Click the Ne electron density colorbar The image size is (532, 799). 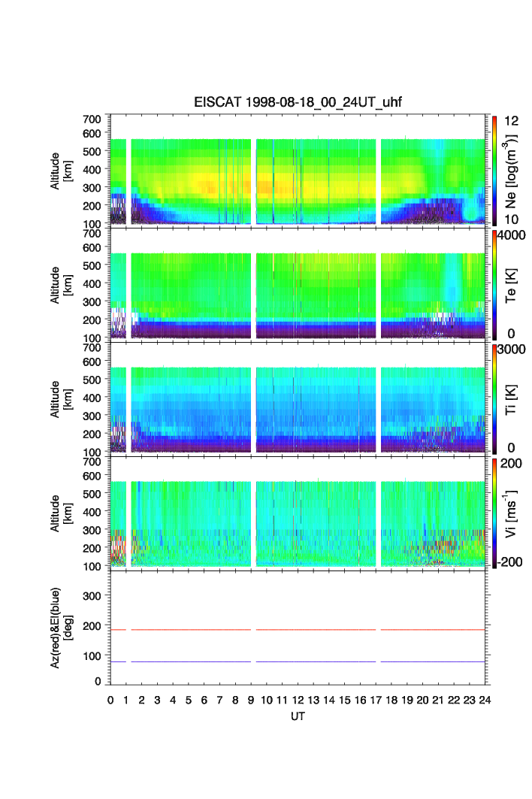tap(494, 169)
